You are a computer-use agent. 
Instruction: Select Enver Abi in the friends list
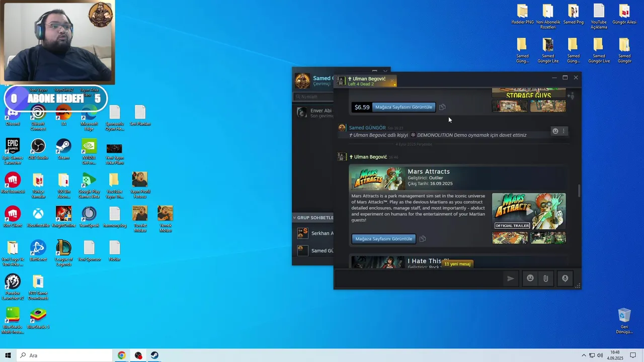coord(313,113)
